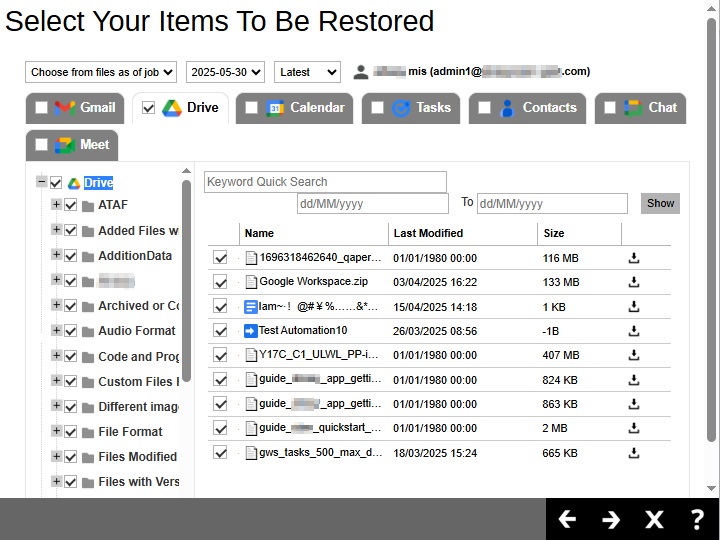
Task: Download the gws_tasks_500_max file
Action: point(633,453)
